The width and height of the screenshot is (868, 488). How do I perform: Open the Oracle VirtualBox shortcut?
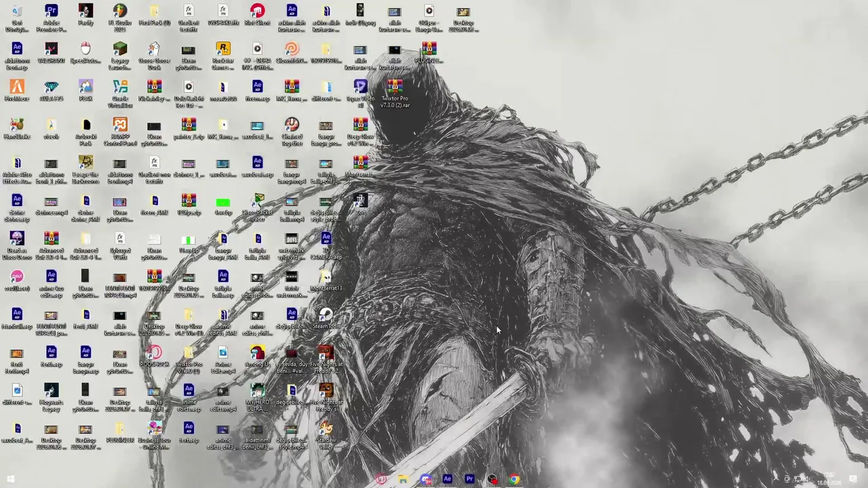pyautogui.click(x=120, y=94)
